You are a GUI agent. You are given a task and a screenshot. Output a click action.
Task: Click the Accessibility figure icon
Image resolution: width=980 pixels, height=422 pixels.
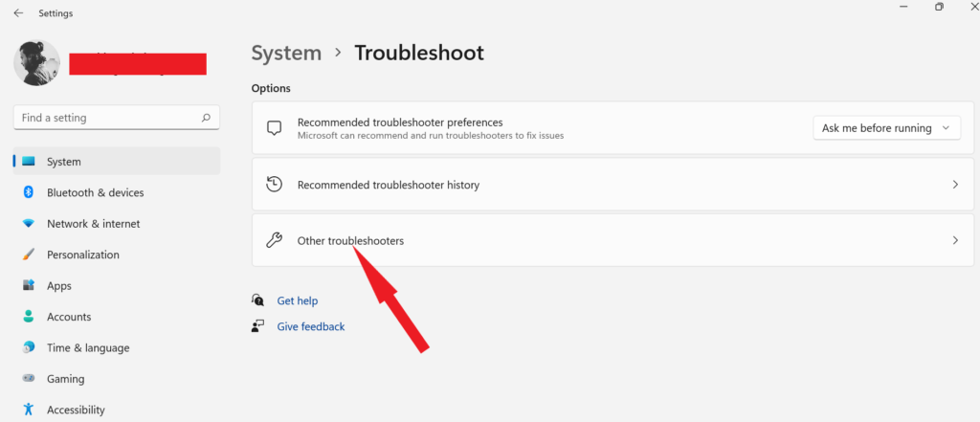tap(28, 410)
